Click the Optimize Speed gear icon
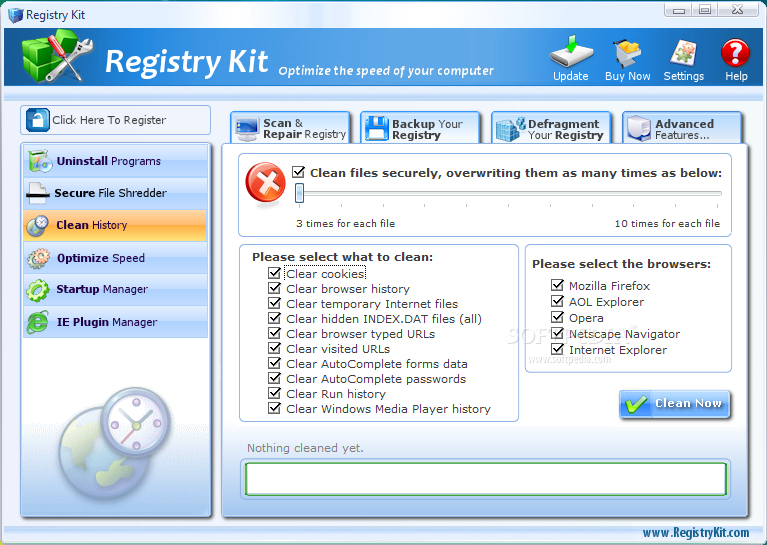Image resolution: width=767 pixels, height=545 pixels. pos(38,258)
